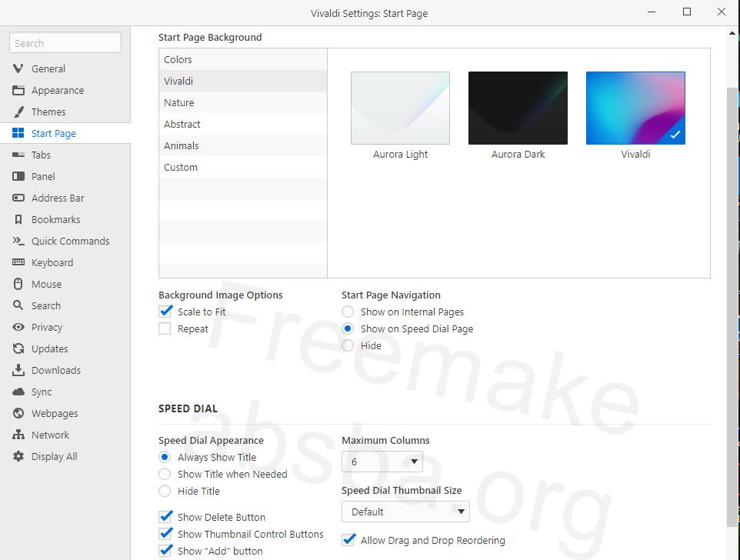Click the Network icon in sidebar
Image resolution: width=740 pixels, height=560 pixels.
18,435
